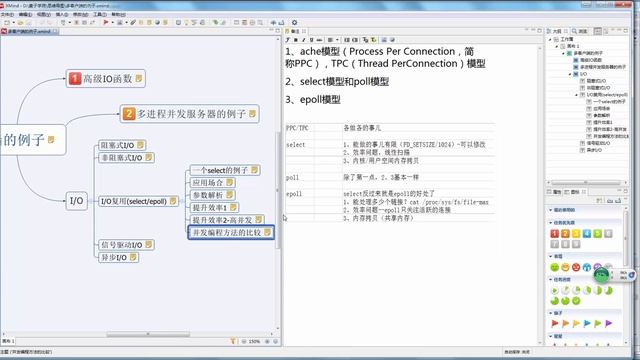Add the green smiley face marker
The height and width of the screenshot is (360, 640).
(554, 267)
